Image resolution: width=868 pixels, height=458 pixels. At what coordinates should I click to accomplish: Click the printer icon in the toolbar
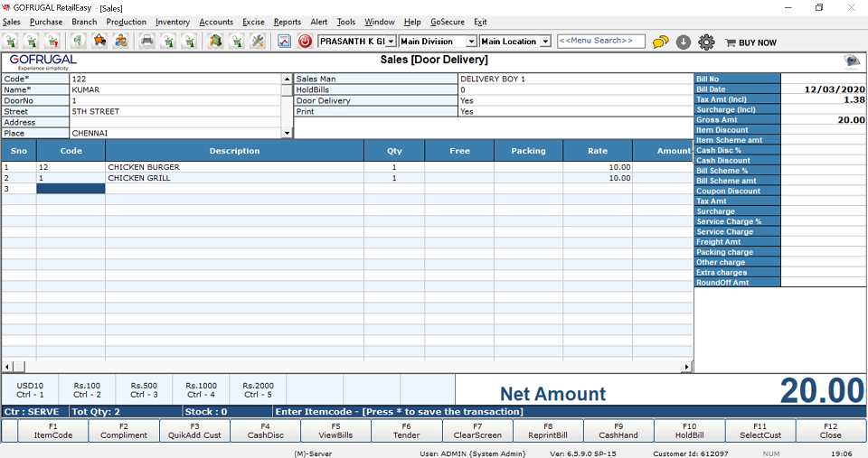coord(146,42)
